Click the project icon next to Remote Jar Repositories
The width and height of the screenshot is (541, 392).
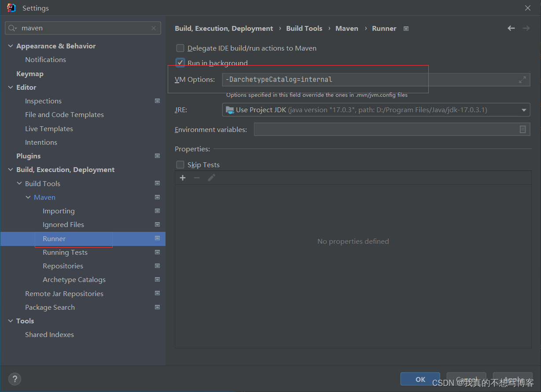pos(157,293)
